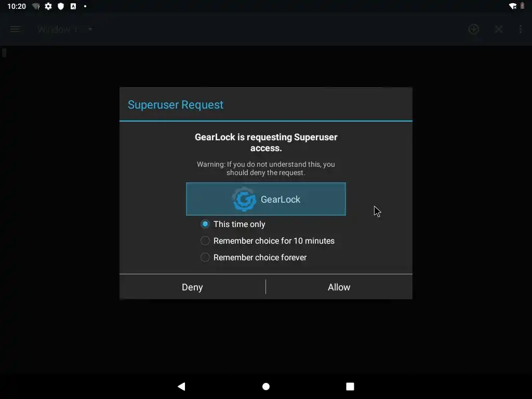The height and width of the screenshot is (399, 532).
Task: Open the recent apps square button
Action: [x=350, y=387]
